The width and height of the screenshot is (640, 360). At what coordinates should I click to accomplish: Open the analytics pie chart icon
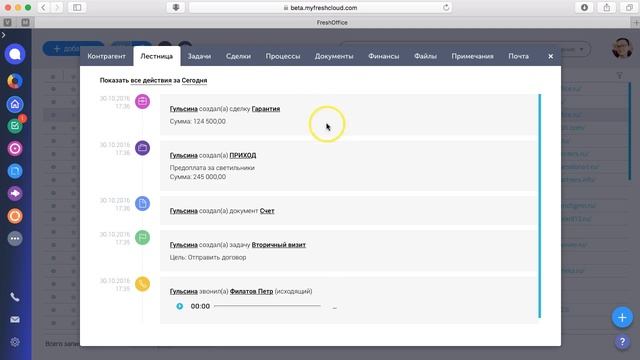click(15, 81)
